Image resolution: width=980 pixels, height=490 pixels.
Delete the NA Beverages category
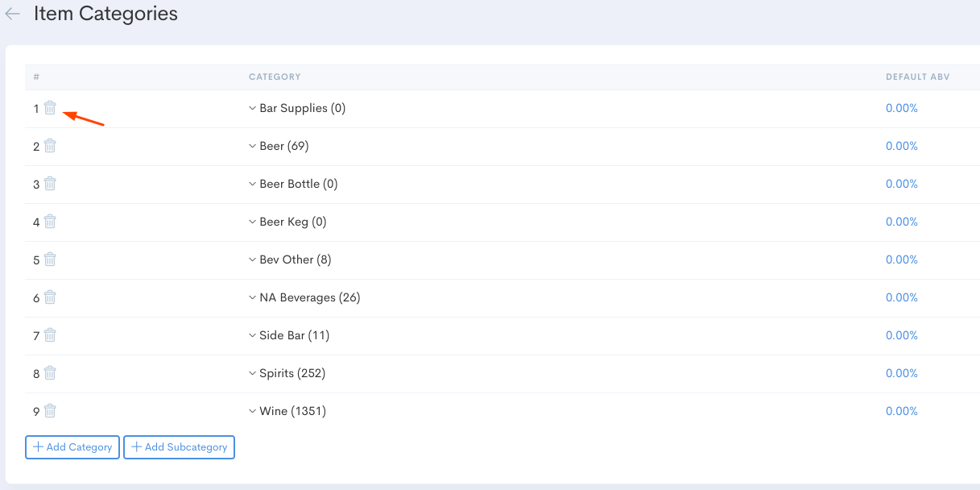[49, 297]
